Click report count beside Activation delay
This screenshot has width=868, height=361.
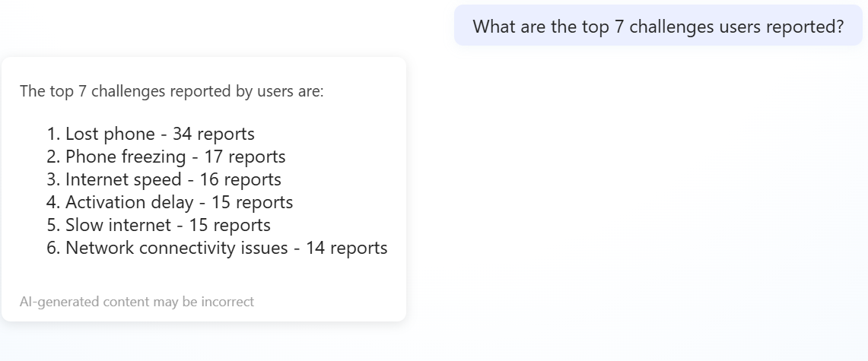pos(253,202)
